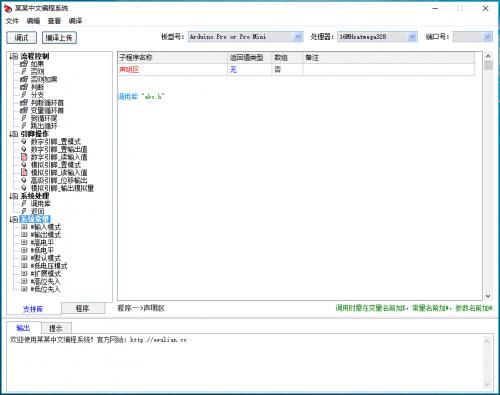
Task: Switch to the 支持库 tab
Action: tap(33, 309)
